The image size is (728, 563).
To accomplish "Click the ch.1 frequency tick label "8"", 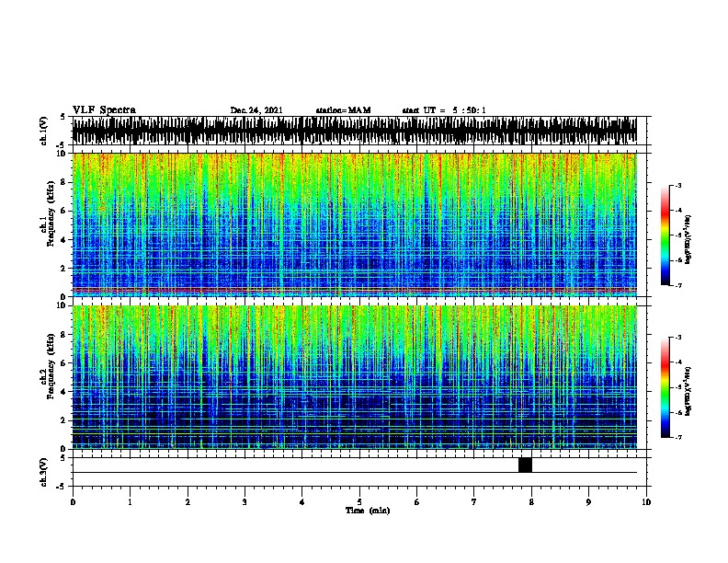I will (x=63, y=182).
